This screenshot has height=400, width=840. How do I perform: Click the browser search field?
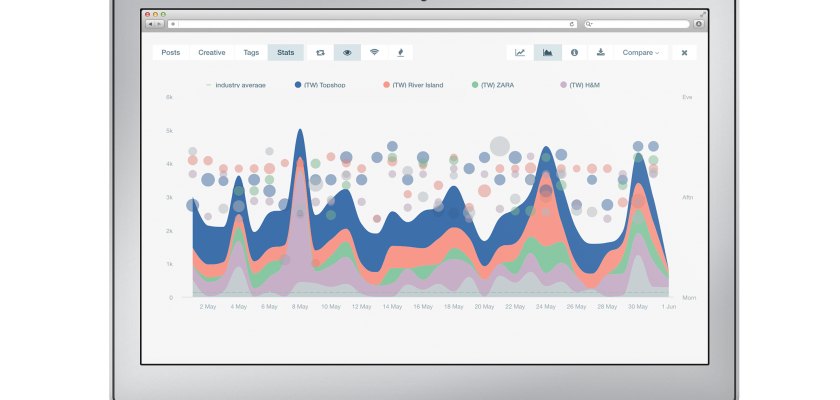point(640,23)
